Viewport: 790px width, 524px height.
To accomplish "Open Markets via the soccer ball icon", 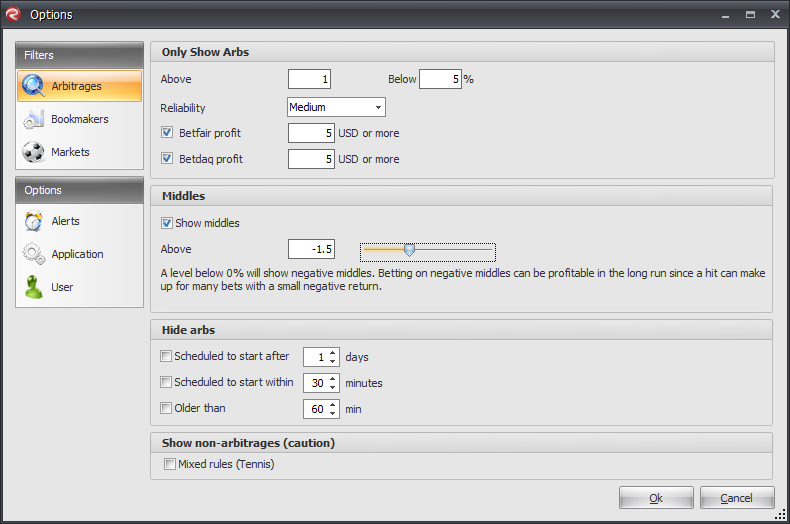I will 33,152.
